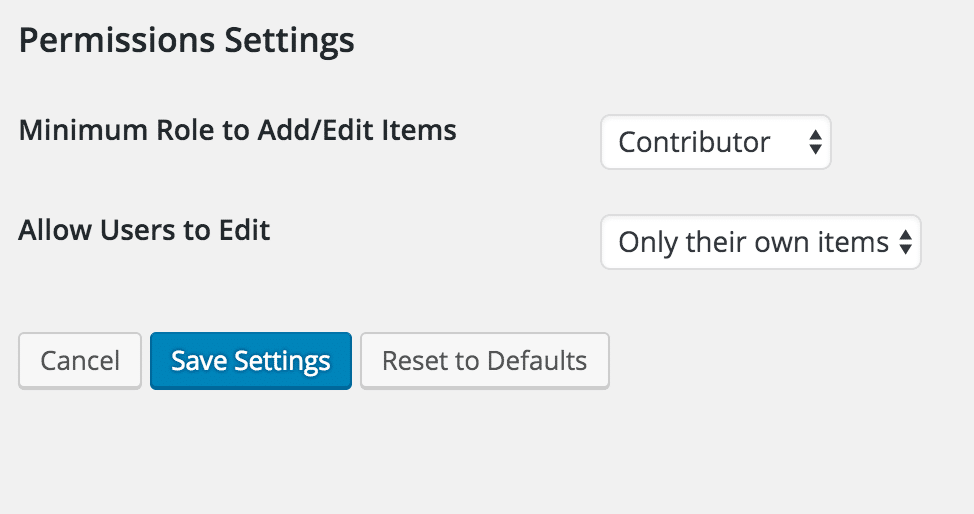Screen dimensions: 974x514
Task: Click the arrows beside Only their own items
Action: coord(906,242)
